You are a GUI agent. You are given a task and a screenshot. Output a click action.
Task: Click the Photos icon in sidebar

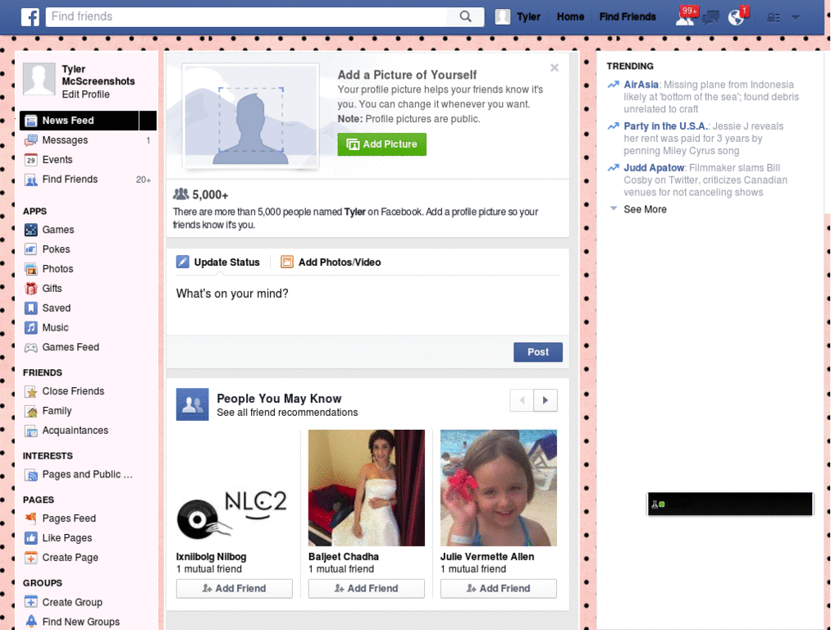coord(31,269)
